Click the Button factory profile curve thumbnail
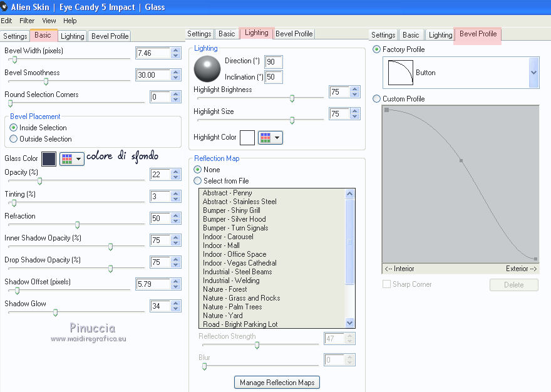Viewport: 551px width, 392px height. 400,73
